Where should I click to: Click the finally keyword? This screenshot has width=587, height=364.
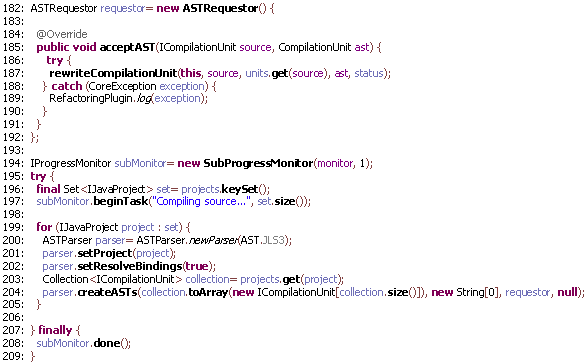pyautogui.click(x=55, y=330)
